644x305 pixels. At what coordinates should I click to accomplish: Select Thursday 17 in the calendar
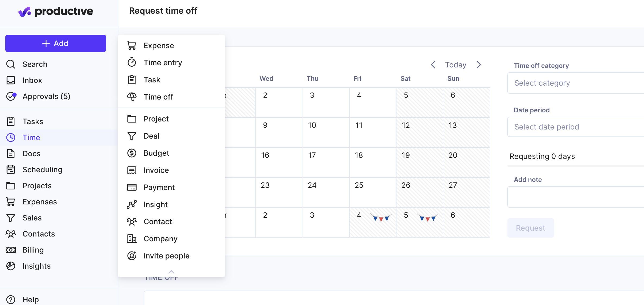coord(325,162)
